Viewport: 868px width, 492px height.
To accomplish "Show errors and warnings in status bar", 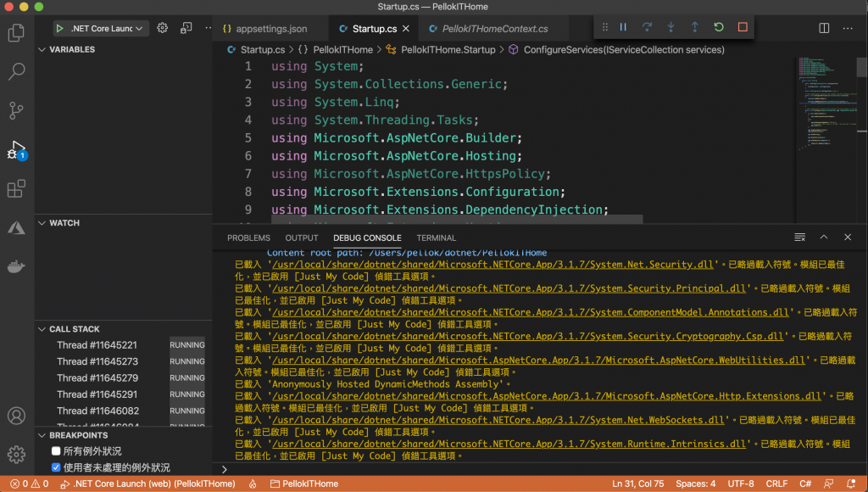I will pyautogui.click(x=30, y=484).
